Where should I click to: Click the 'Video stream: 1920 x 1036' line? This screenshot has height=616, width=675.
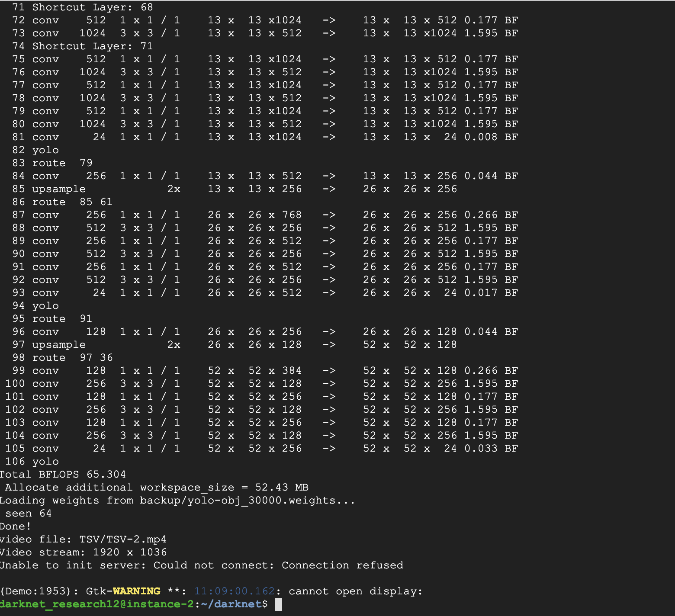point(83,552)
